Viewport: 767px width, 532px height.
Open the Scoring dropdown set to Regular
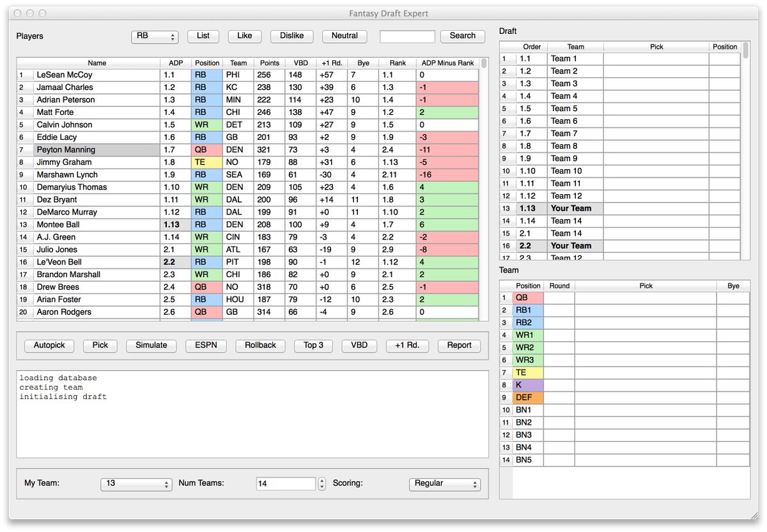coord(444,483)
